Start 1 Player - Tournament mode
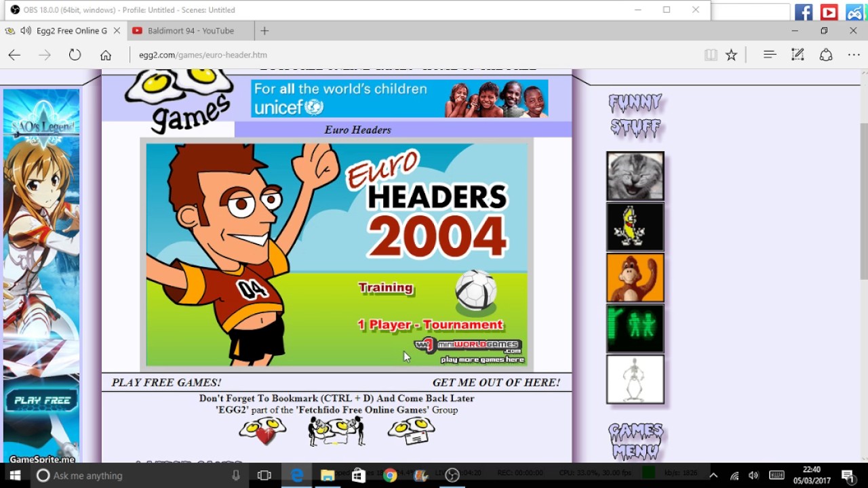 430,325
